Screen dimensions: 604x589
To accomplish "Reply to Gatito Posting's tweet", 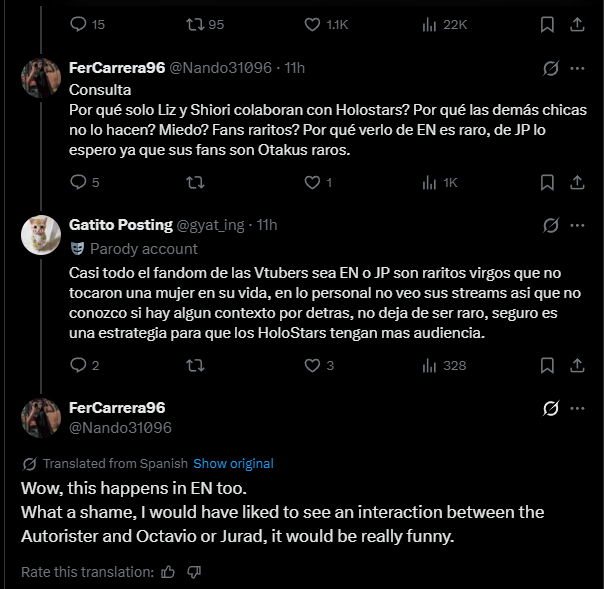I will click(80, 365).
